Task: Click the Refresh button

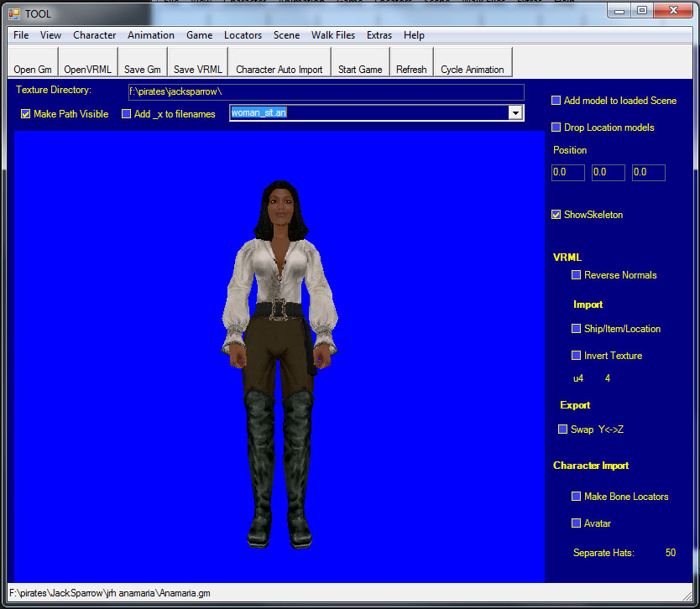Action: point(411,62)
